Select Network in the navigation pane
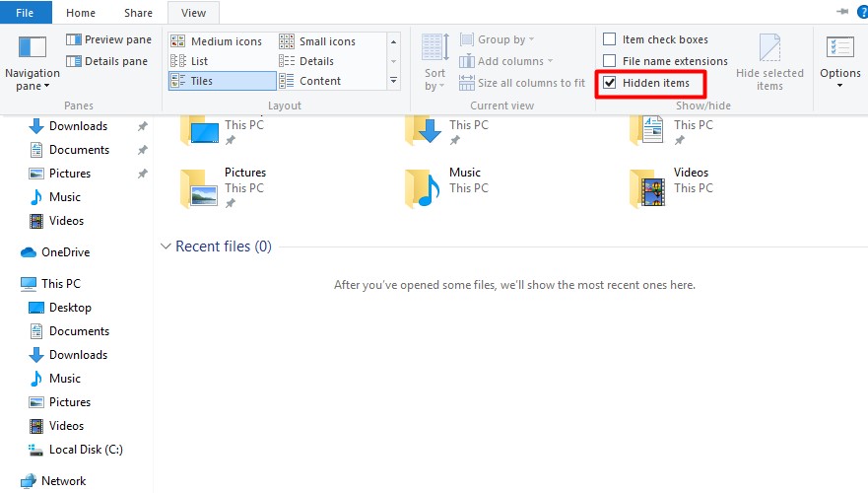 tap(63, 481)
